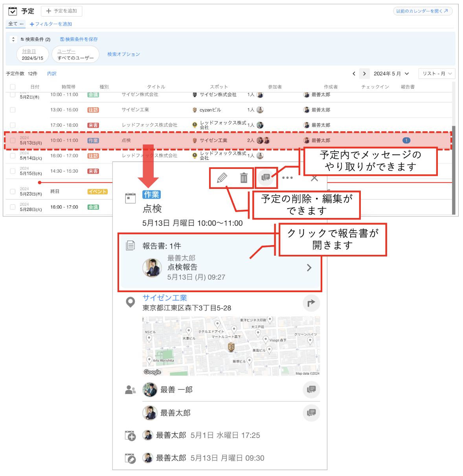Viewport: 463px width, 476px height.
Task: Open the リスト - 月 view dropdown
Action: (437, 73)
